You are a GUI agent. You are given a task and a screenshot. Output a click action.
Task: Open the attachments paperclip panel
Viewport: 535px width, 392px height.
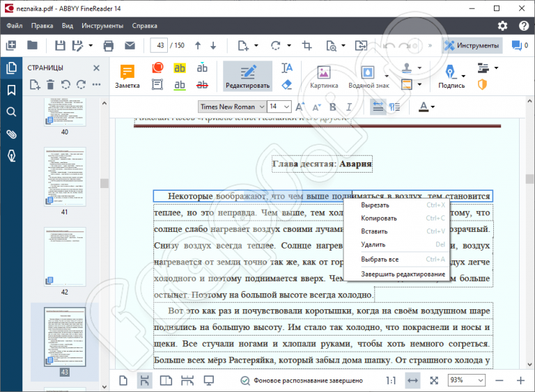tap(11, 134)
